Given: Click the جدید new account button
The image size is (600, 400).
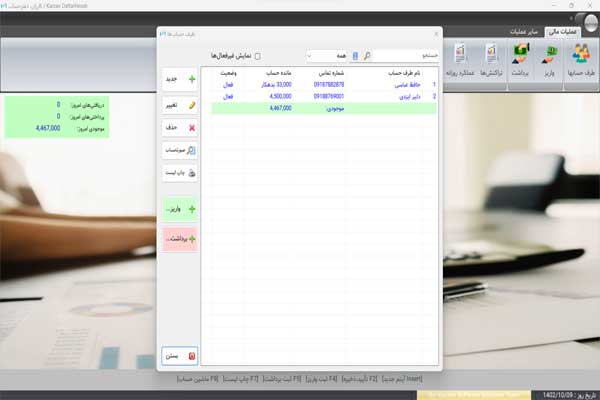Looking at the screenshot, I should 179,79.
